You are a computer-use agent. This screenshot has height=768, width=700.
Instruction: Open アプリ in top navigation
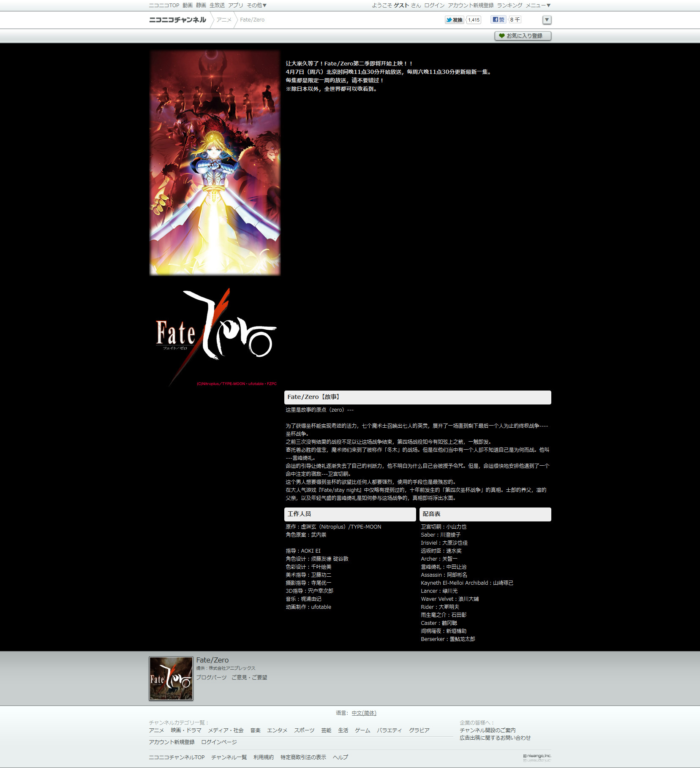[236, 5]
